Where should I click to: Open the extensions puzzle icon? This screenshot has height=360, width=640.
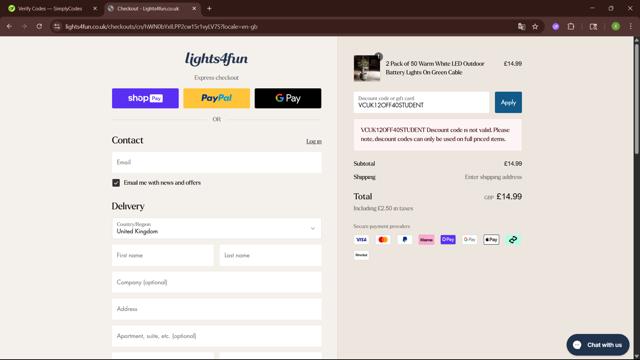click(571, 27)
